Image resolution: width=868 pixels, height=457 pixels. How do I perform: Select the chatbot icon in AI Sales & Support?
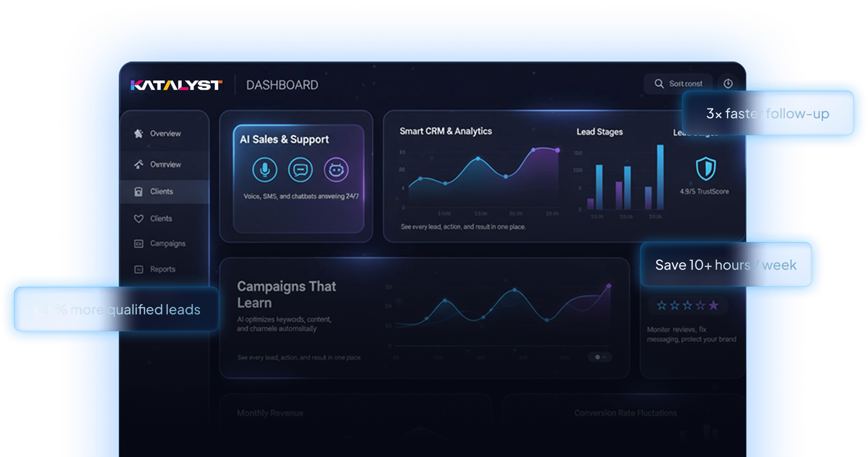[x=335, y=170]
